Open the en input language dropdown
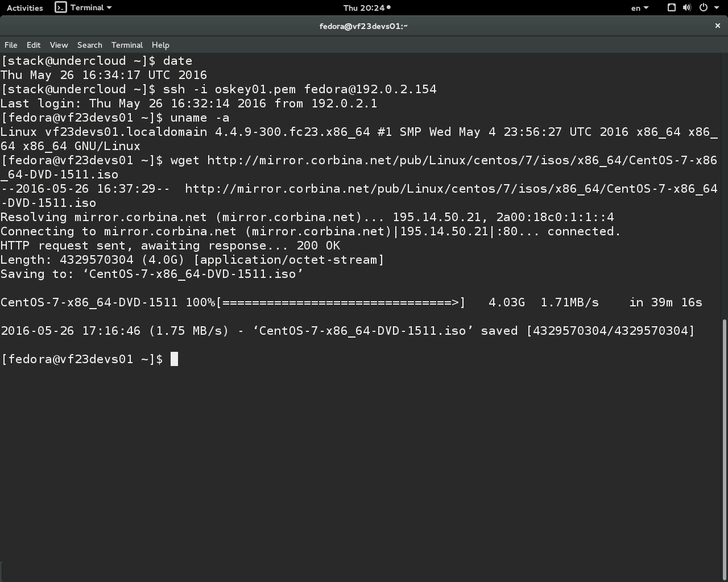Image resolution: width=728 pixels, height=582 pixels. click(x=639, y=8)
